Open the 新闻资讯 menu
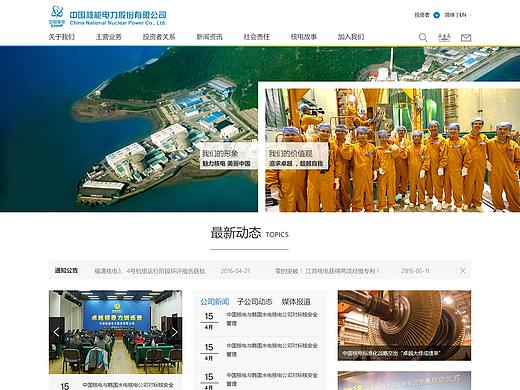This screenshot has width=520, height=390. 209,37
